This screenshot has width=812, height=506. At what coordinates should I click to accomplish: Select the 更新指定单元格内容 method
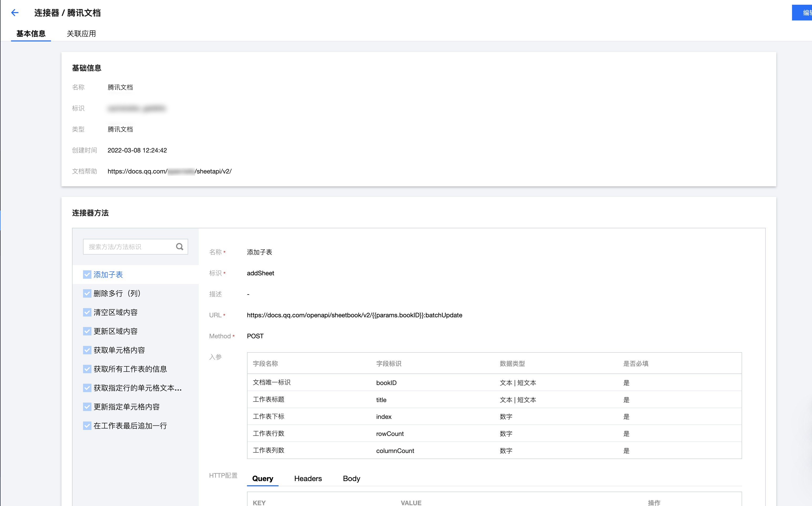[x=127, y=407]
